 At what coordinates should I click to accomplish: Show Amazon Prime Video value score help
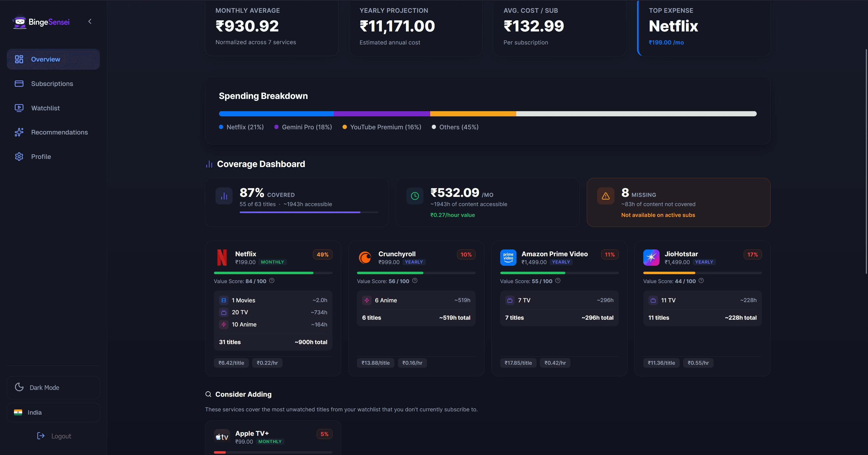point(558,281)
